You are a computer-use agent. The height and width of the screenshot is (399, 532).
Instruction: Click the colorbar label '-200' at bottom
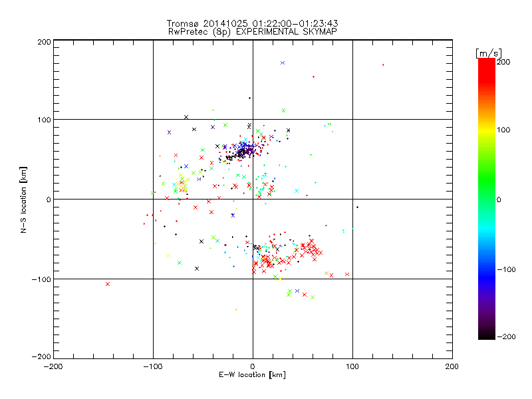pos(506,337)
